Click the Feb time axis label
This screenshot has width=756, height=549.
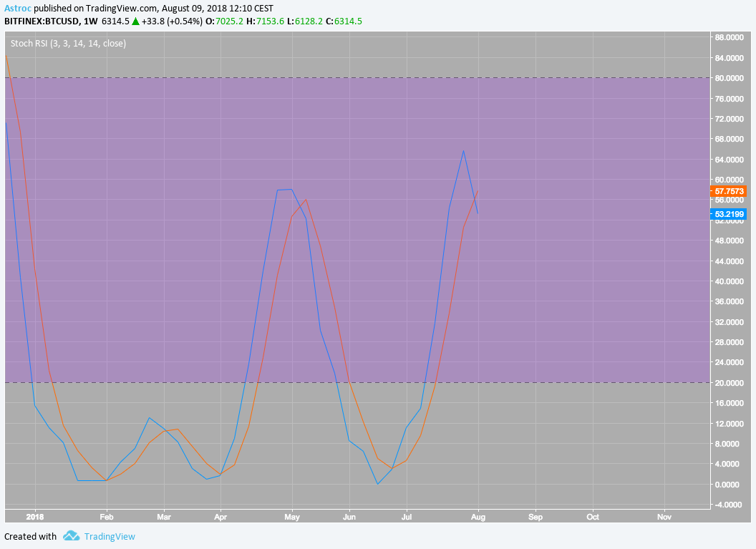point(107,517)
